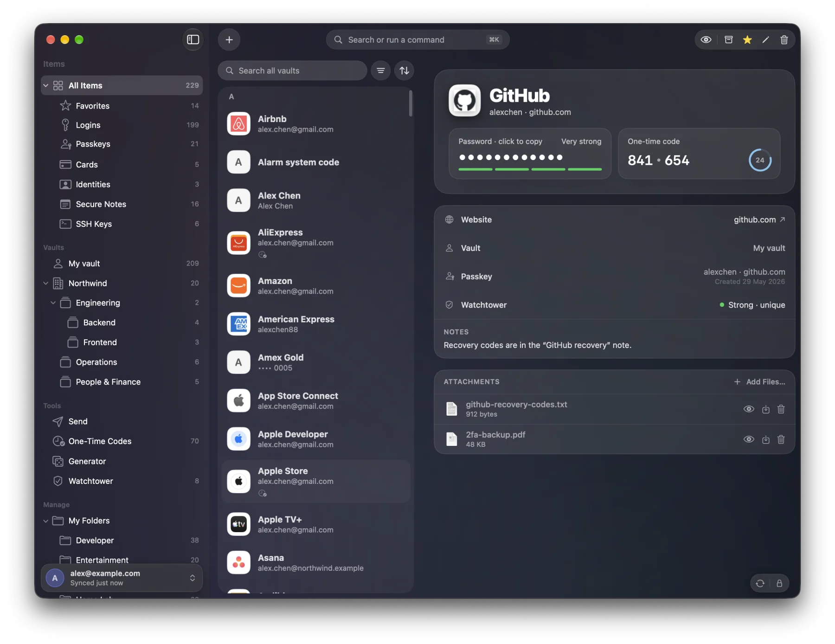This screenshot has width=835, height=644.
Task: Copy the one-time code 841 654
Action: click(x=658, y=160)
